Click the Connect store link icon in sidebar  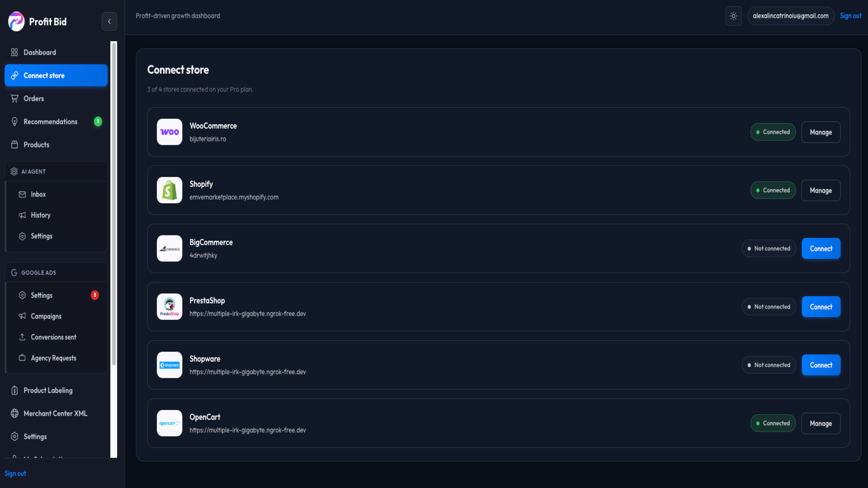click(x=15, y=75)
